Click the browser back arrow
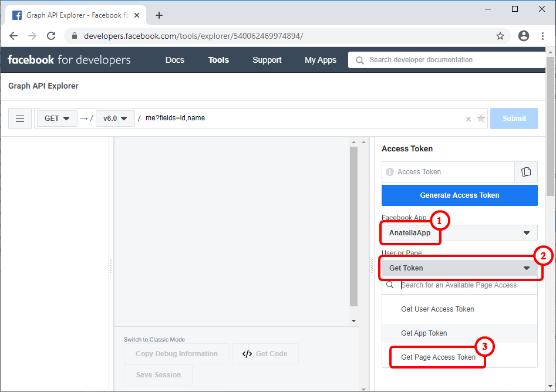This screenshot has height=392, width=556. point(14,36)
